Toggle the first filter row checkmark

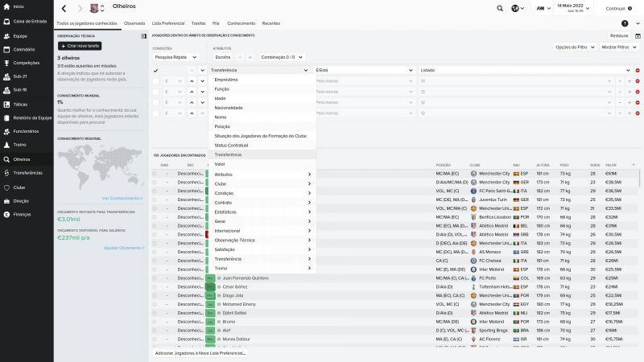pyautogui.click(x=156, y=71)
